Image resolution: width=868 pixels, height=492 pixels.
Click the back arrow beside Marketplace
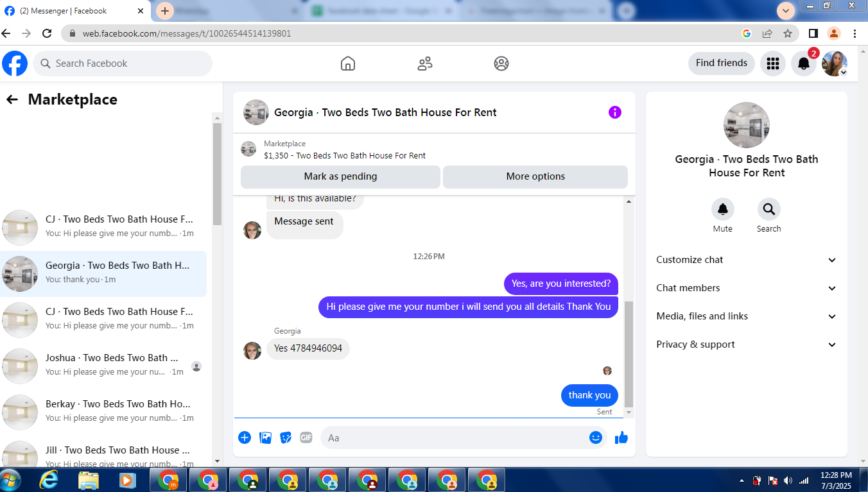12,99
